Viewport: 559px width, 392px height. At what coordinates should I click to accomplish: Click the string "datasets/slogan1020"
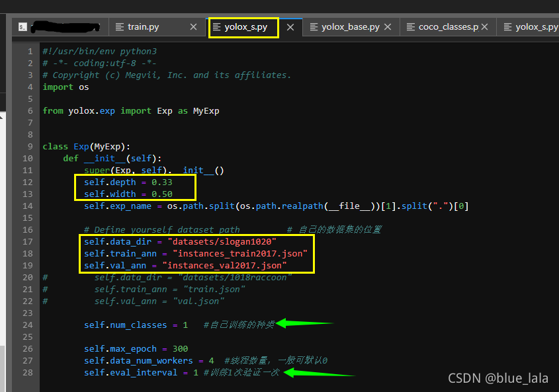pyautogui.click(x=222, y=242)
